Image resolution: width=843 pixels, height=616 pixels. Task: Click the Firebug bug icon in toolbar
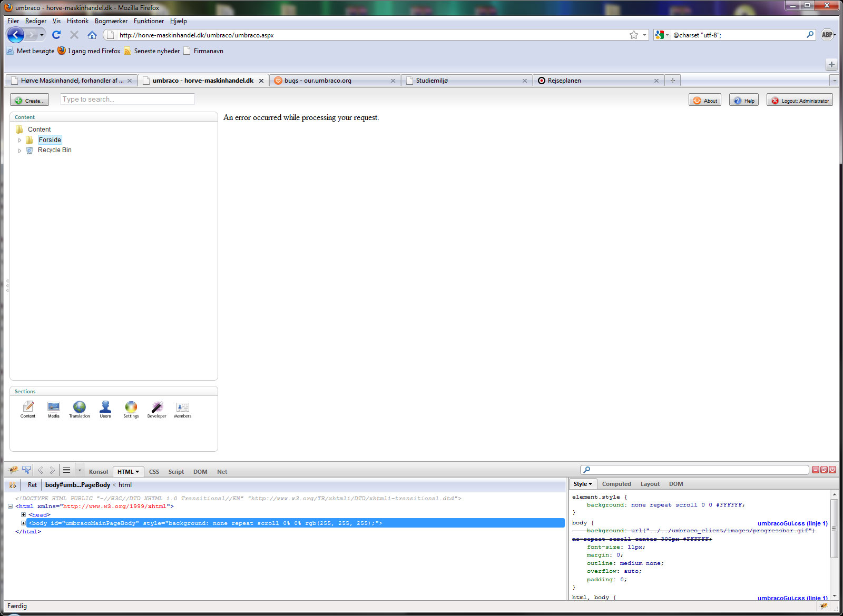[x=14, y=470]
